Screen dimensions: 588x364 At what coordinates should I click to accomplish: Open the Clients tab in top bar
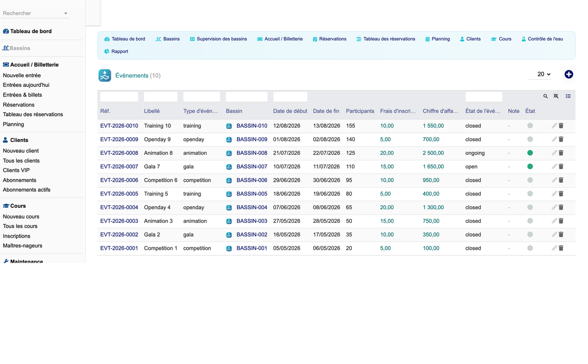[470, 39]
